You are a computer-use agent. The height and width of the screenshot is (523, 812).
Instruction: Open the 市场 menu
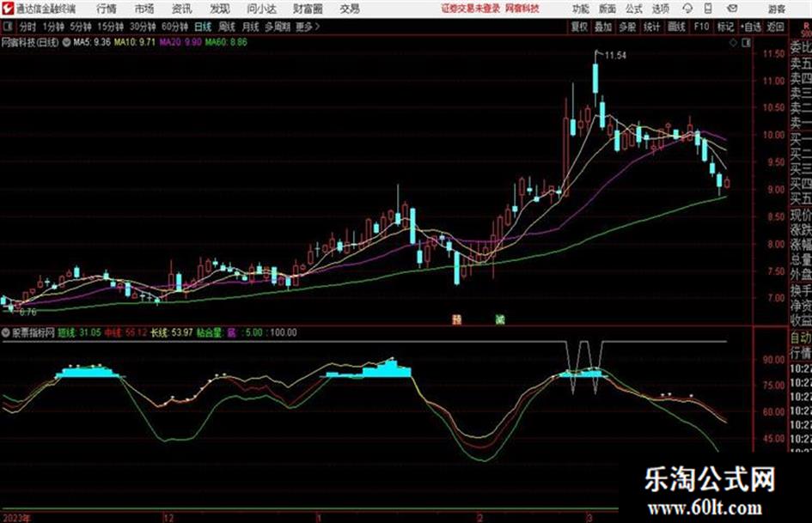pyautogui.click(x=144, y=9)
